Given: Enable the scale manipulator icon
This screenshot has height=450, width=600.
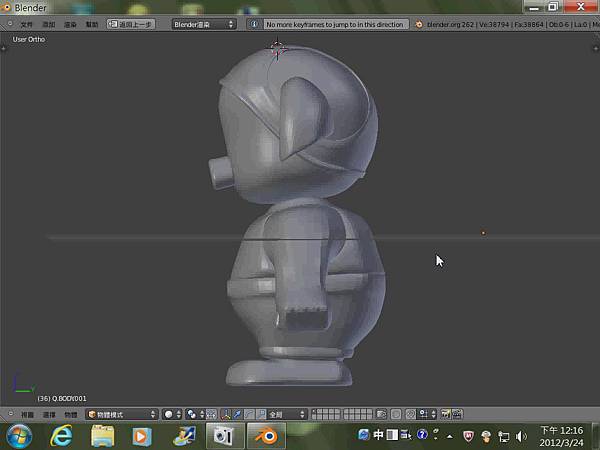Looking at the screenshot, I should [x=261, y=414].
